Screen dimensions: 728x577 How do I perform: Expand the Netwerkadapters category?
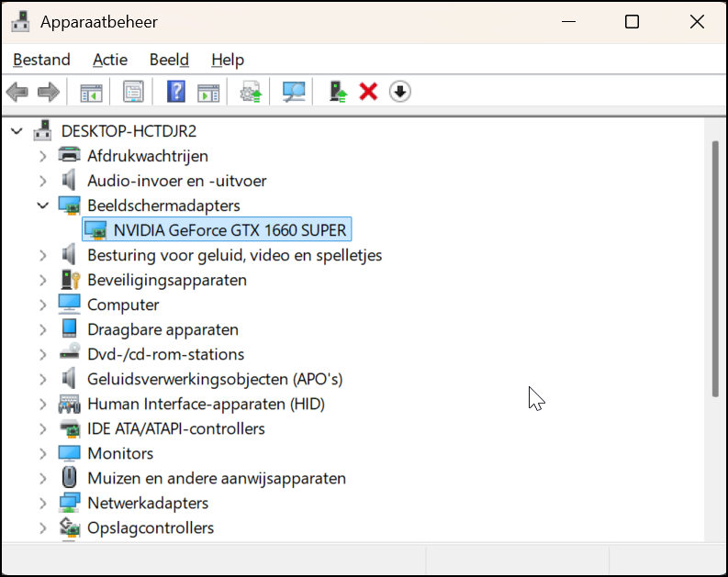click(x=42, y=503)
